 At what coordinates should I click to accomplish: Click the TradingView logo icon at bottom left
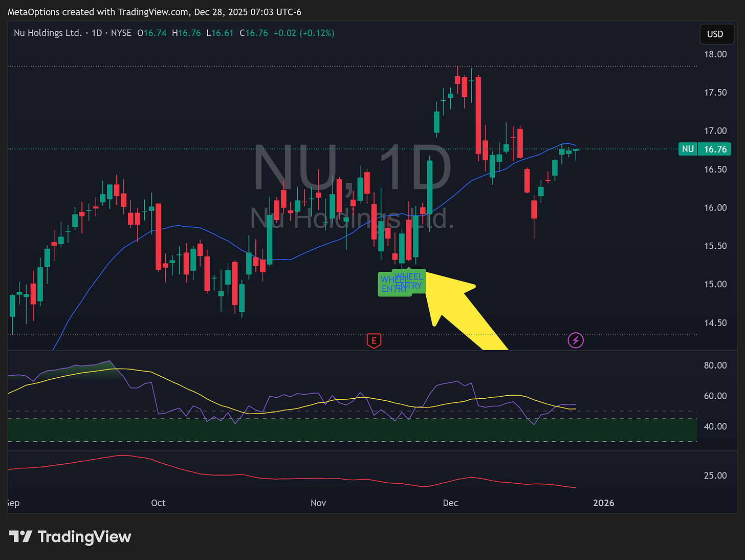pos(19,536)
